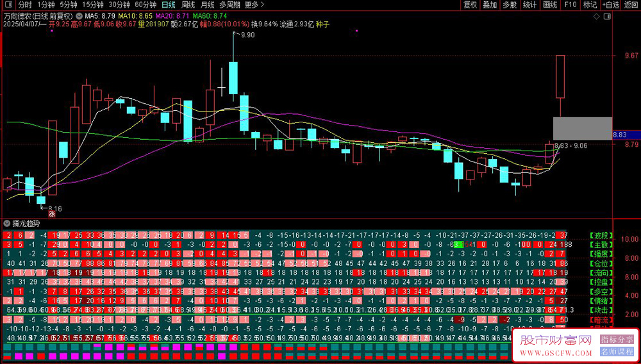
Task: Click the 搔龙趋势 indicator title
Action: coord(26,224)
